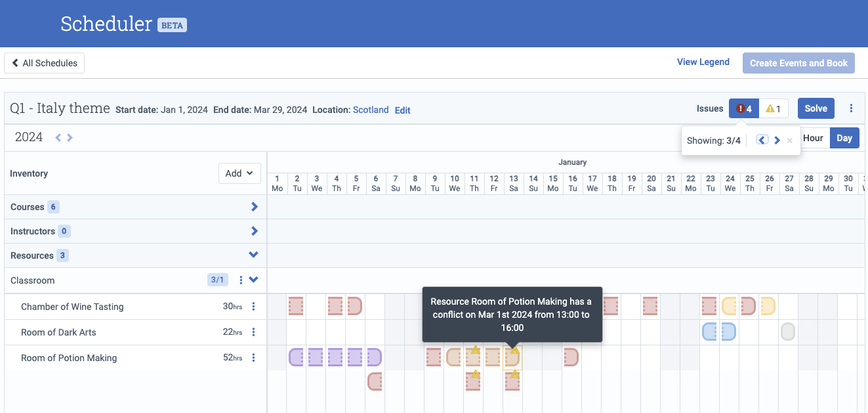Viewport: 868px width, 413px height.
Task: Select the purple Potion Making event on Jan 2
Action: coord(296,357)
